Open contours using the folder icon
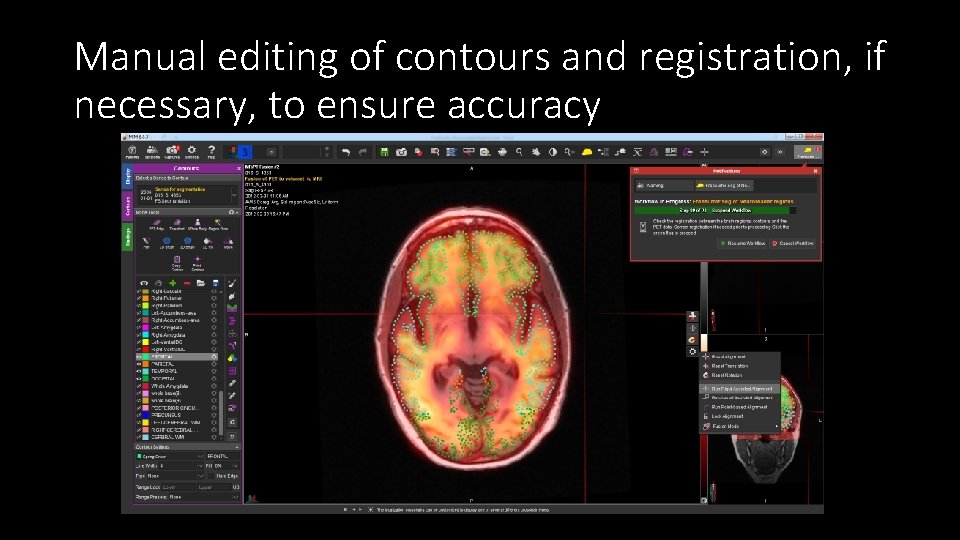960x540 pixels. click(x=201, y=283)
